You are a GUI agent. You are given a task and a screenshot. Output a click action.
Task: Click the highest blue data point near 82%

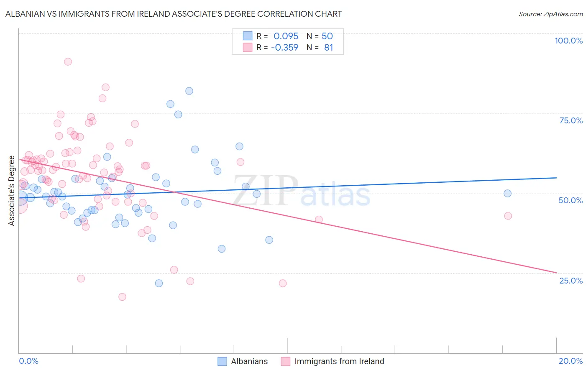tap(189, 91)
